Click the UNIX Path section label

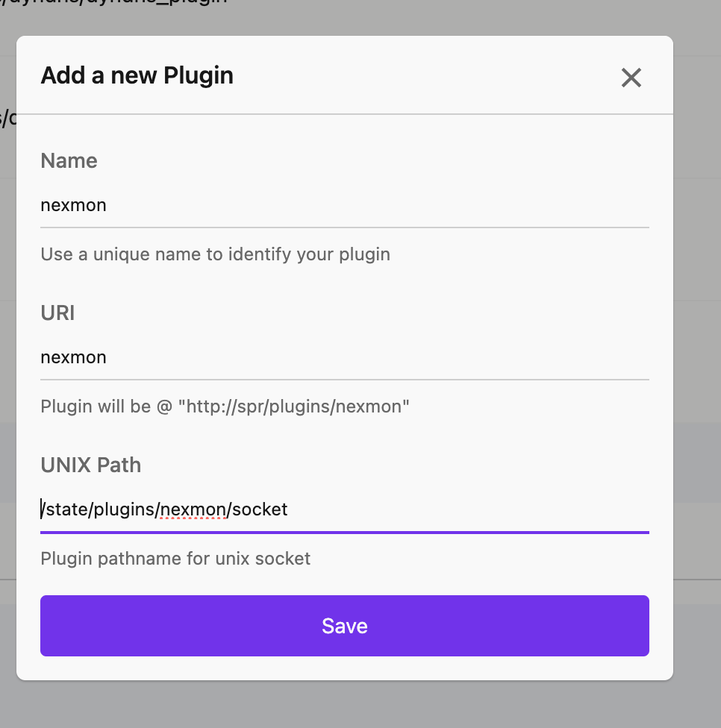click(x=90, y=465)
